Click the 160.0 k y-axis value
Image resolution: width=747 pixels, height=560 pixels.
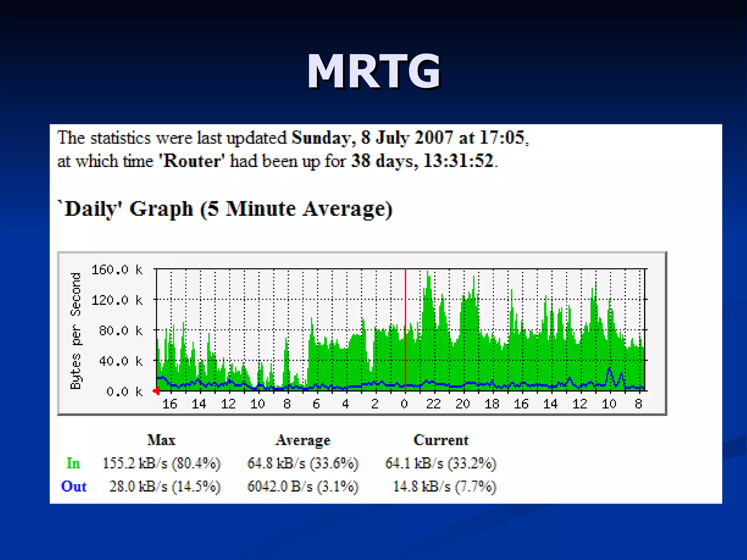[x=117, y=270]
